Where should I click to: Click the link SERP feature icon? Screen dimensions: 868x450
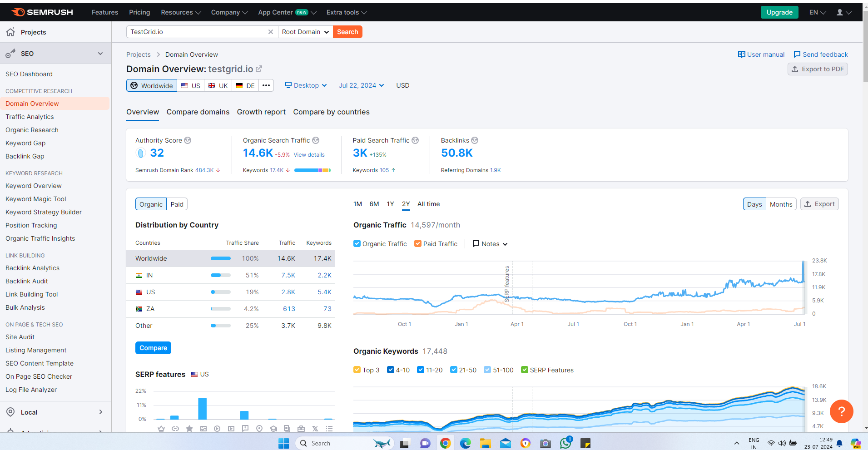tap(175, 428)
